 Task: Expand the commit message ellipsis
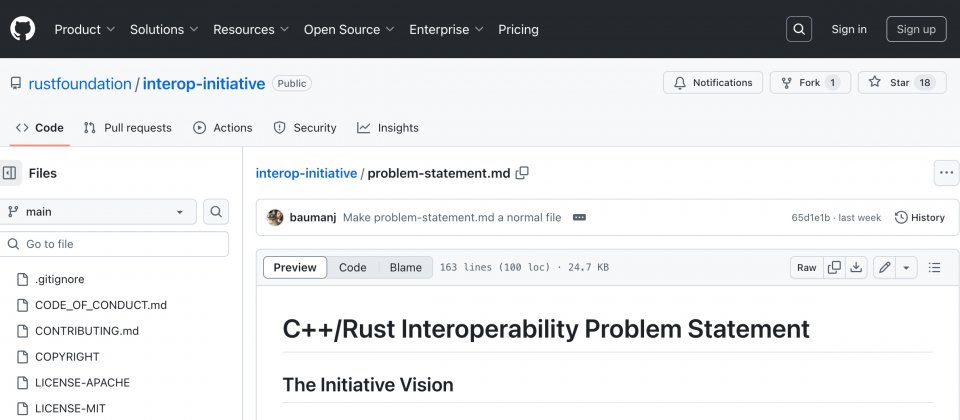(x=579, y=217)
